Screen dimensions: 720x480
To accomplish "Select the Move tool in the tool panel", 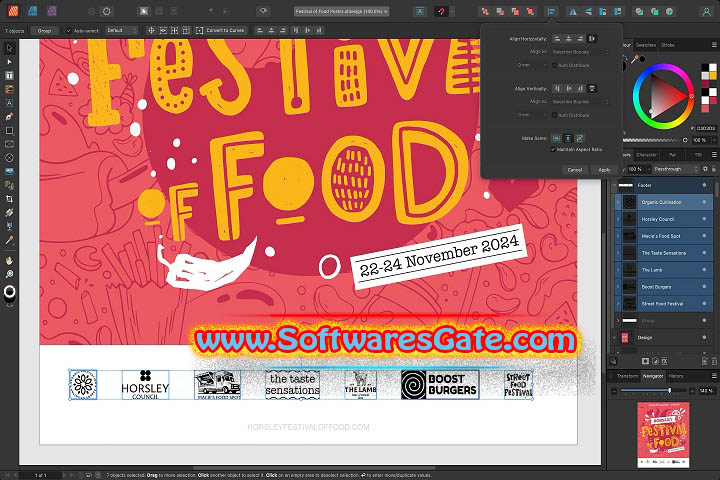I will pyautogui.click(x=9, y=48).
